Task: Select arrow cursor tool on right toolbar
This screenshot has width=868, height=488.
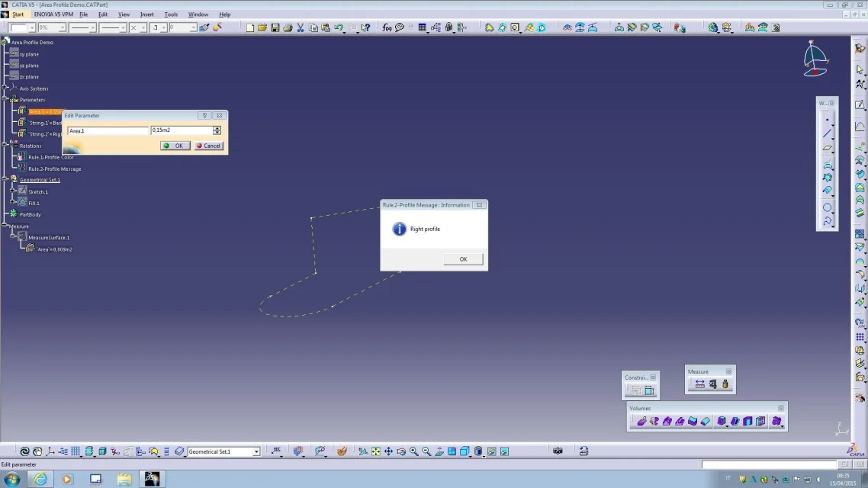Action: pos(860,69)
